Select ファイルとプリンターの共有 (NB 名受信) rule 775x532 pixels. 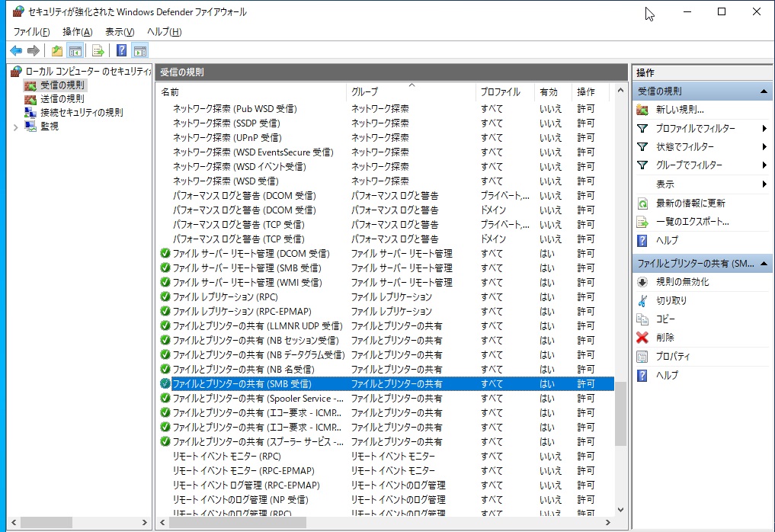tap(386, 370)
